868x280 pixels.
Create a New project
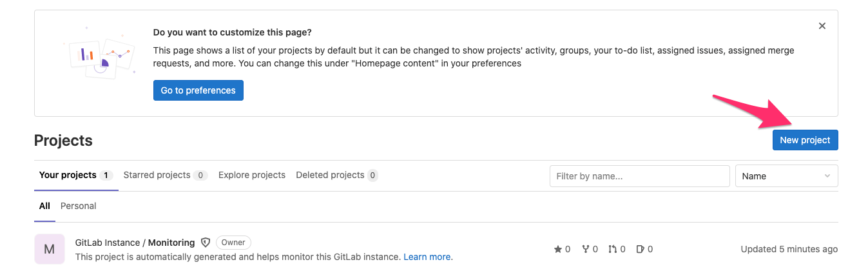pos(805,140)
